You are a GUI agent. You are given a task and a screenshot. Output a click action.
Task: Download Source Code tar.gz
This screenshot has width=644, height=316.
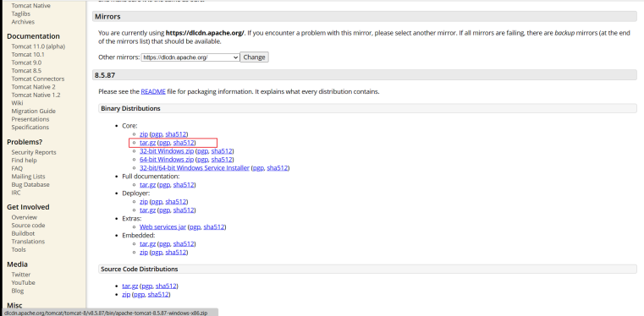(x=130, y=286)
